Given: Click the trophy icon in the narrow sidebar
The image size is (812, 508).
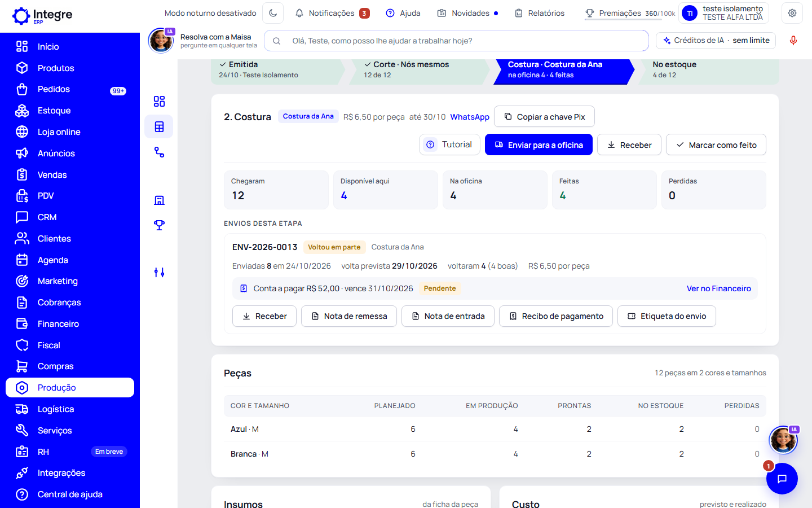Looking at the screenshot, I should pos(159,225).
